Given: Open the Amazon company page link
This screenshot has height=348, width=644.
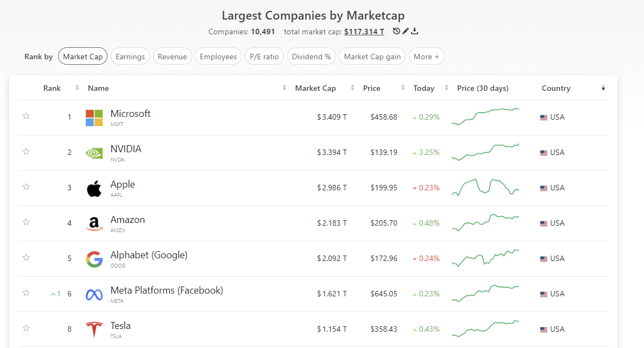Looking at the screenshot, I should [127, 220].
